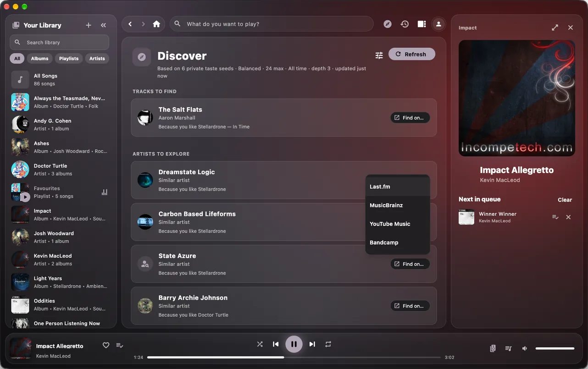Open Kevin MacLeod link under Impact Allegretto title
This screenshot has height=369, width=588.
pyautogui.click(x=499, y=180)
